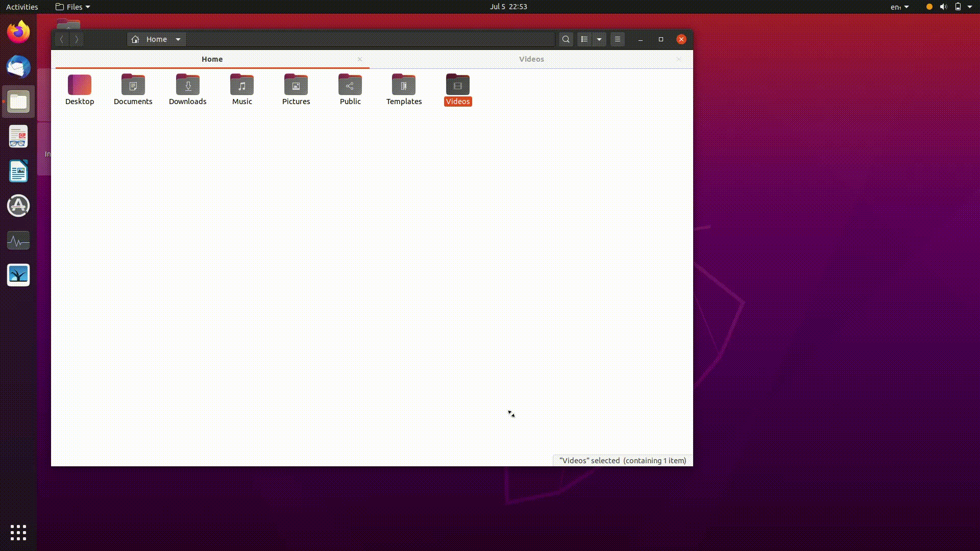Open Thunderbird from the dock
This screenshot has width=980, height=551.
tap(18, 67)
